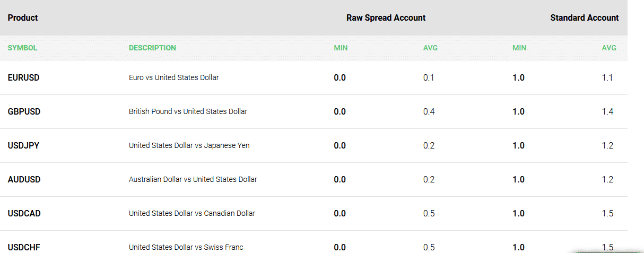Select the EURUSD symbol
The width and height of the screenshot is (644, 253).
[x=23, y=77]
